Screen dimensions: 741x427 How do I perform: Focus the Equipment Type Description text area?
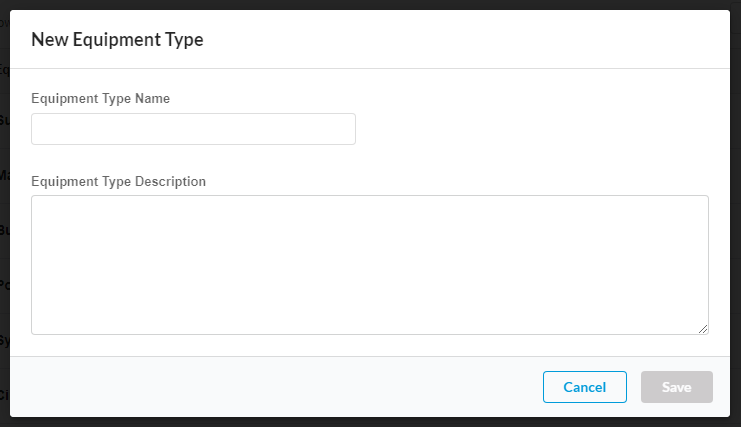tap(369, 264)
